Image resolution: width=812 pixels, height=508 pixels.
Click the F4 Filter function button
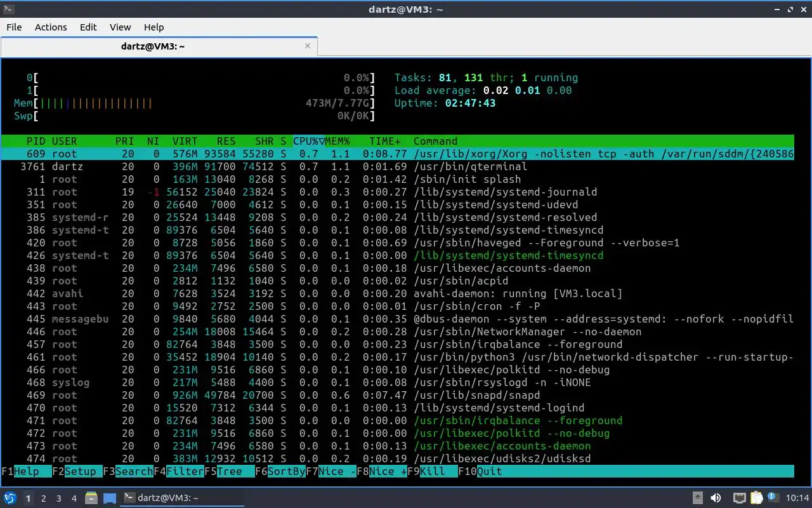tap(178, 471)
